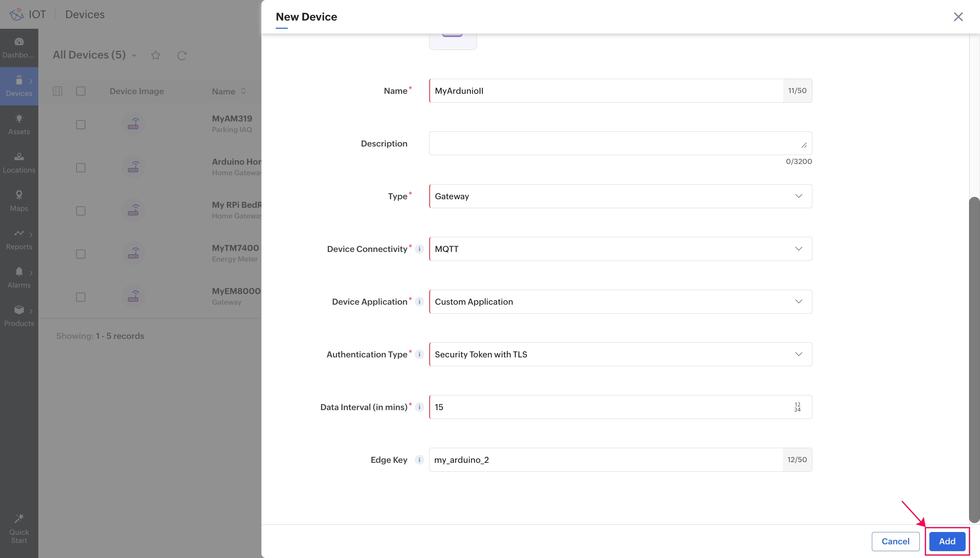Expand the Device Connectivity MQTT dropdown

tap(620, 249)
